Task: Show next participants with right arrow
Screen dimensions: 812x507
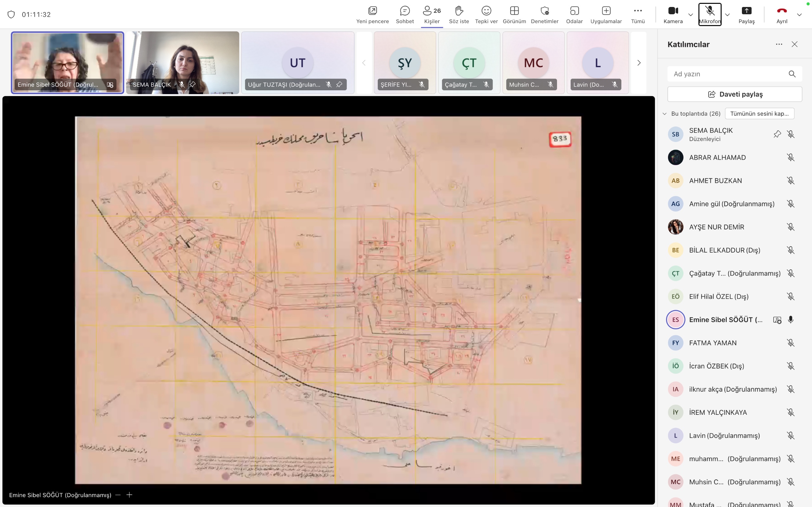Action: coord(639,63)
